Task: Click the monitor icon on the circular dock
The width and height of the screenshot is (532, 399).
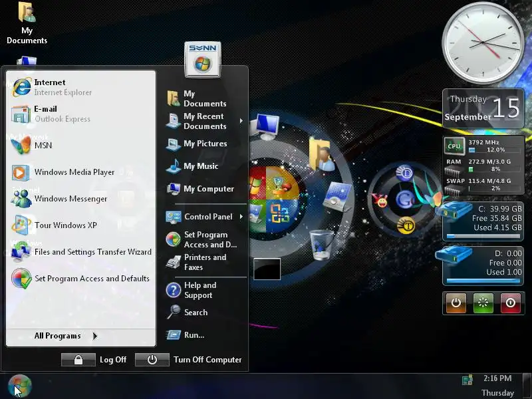Action: tap(265, 127)
